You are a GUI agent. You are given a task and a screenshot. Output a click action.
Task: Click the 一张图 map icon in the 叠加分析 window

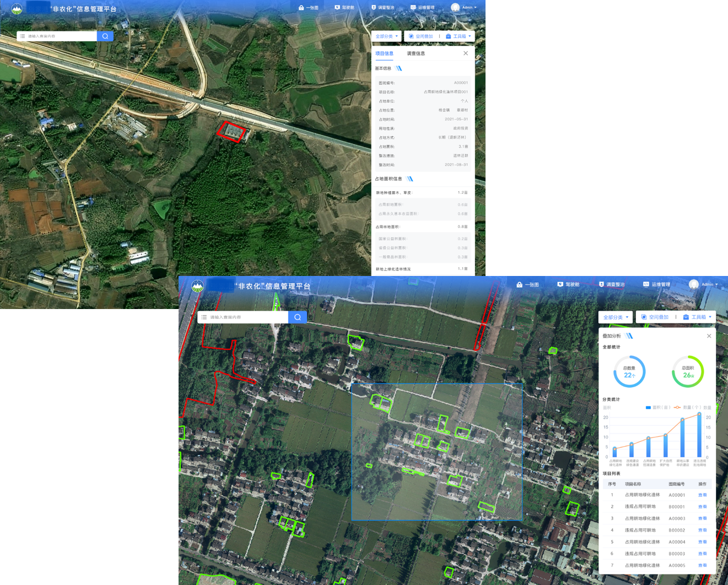519,285
